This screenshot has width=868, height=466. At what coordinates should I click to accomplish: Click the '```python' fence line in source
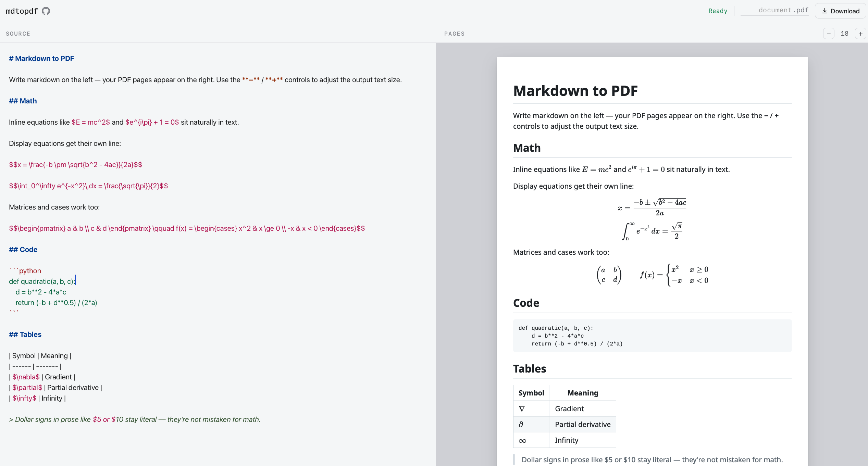25,271
